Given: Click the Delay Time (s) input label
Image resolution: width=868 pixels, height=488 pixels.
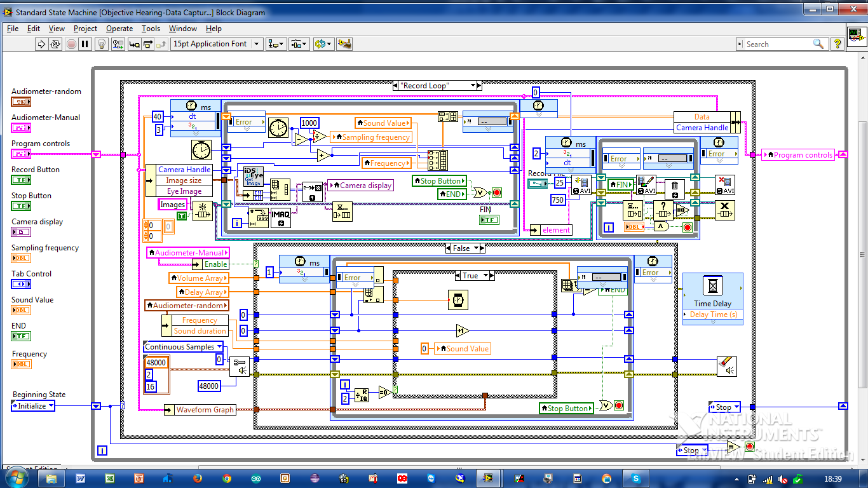Looking at the screenshot, I should pos(713,315).
